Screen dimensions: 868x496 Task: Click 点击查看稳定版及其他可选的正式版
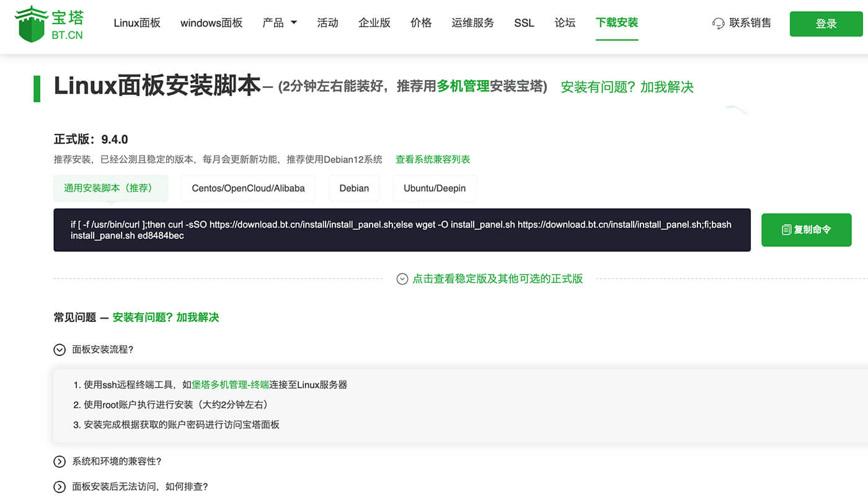point(498,279)
